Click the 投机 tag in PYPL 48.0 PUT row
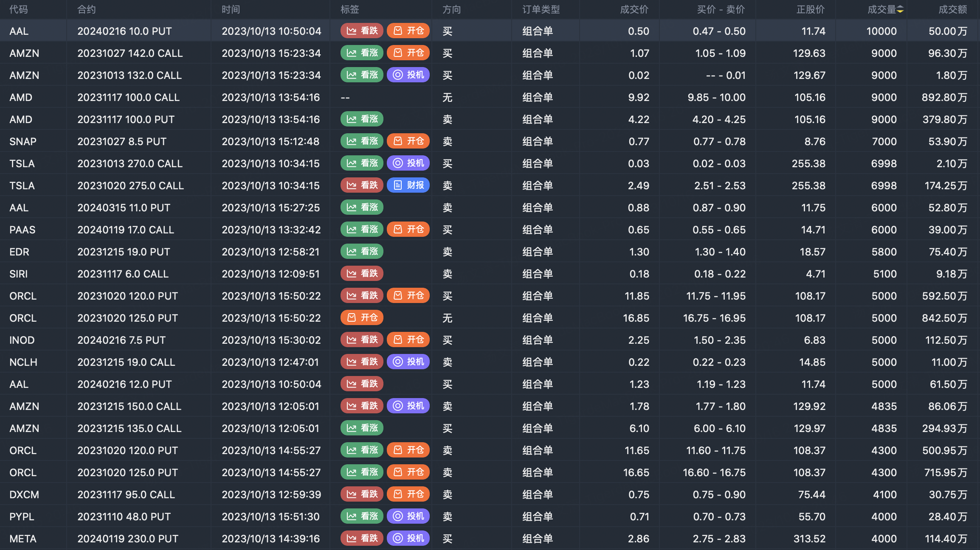This screenshot has width=980, height=550. click(x=408, y=516)
